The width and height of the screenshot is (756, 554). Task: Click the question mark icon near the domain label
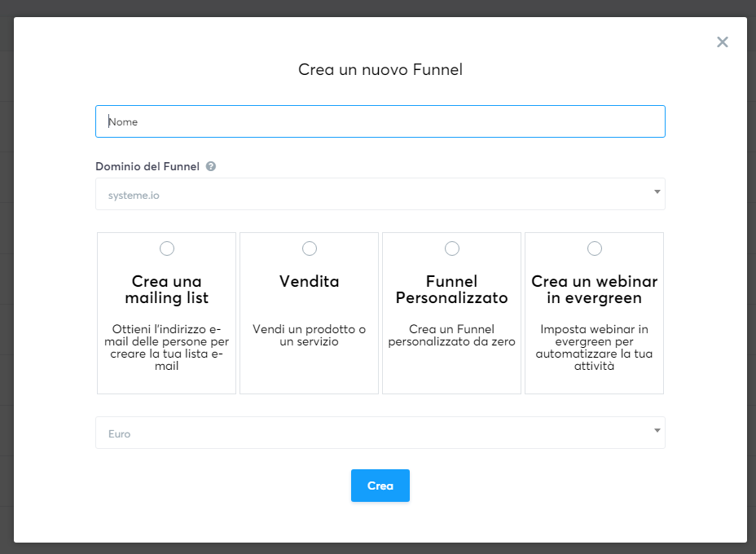pos(211,166)
